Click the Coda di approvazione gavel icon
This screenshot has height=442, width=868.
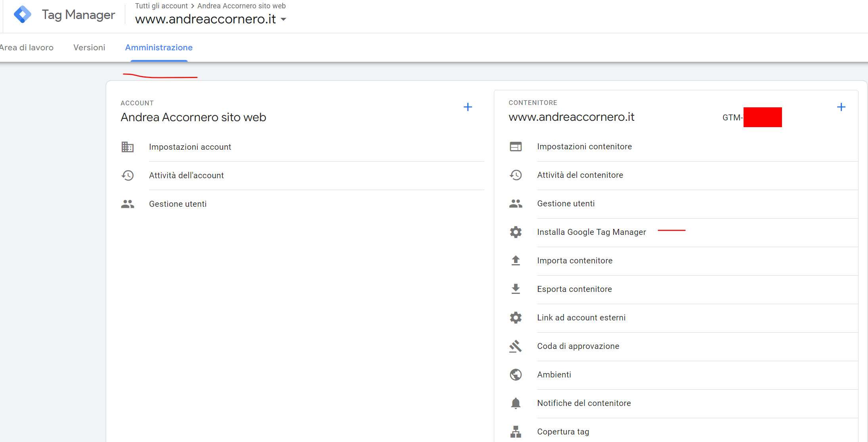click(516, 346)
